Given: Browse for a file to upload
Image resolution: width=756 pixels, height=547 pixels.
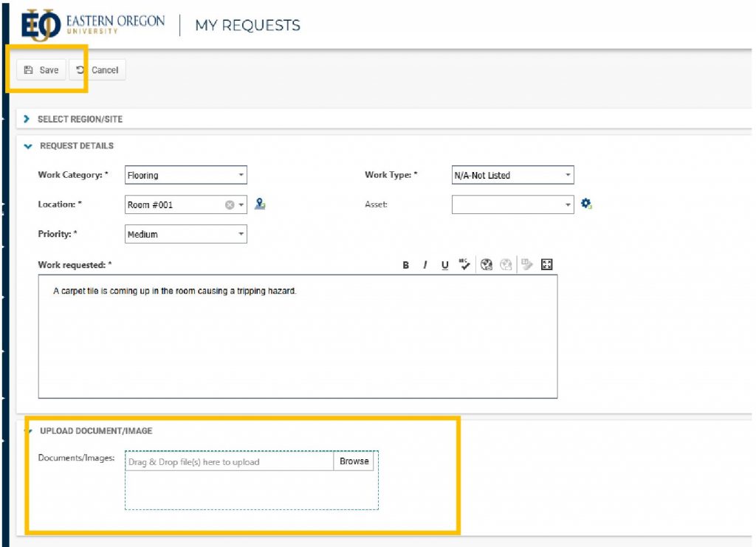Looking at the screenshot, I should pyautogui.click(x=354, y=461).
